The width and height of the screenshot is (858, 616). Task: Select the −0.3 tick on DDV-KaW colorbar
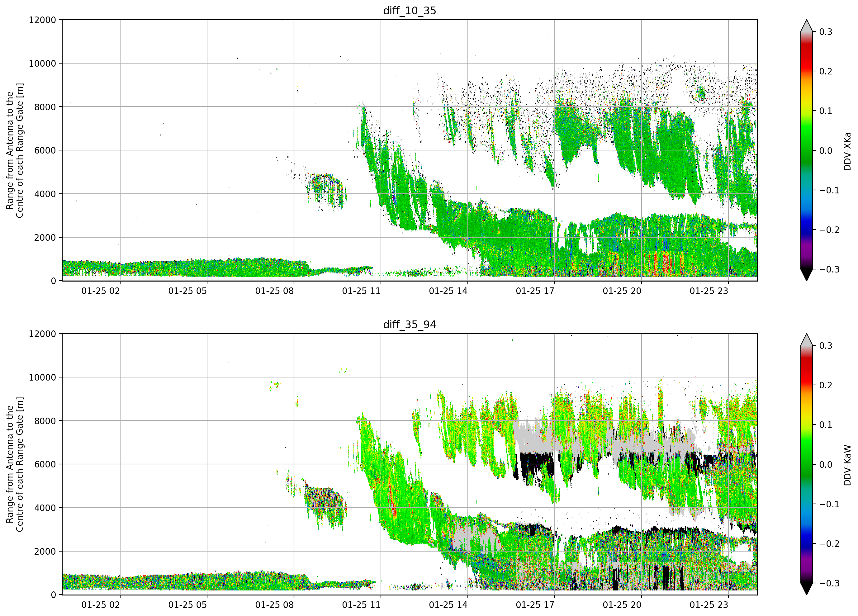coord(829,584)
